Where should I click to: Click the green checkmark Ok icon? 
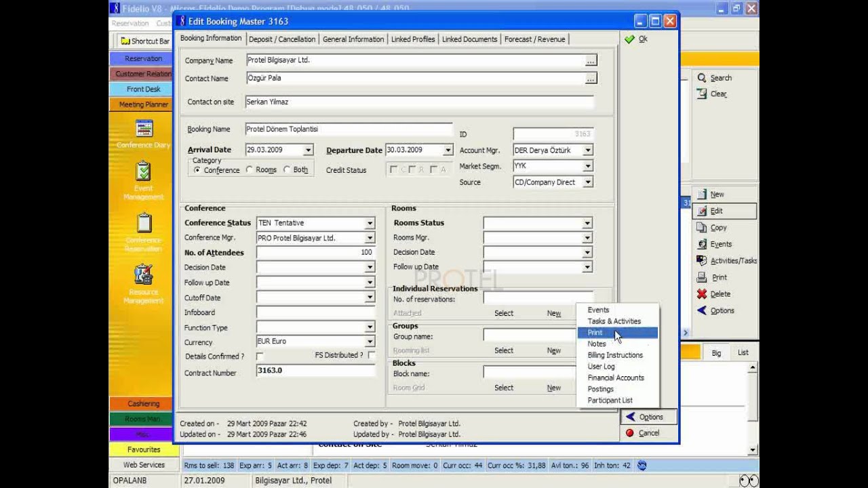coord(629,39)
